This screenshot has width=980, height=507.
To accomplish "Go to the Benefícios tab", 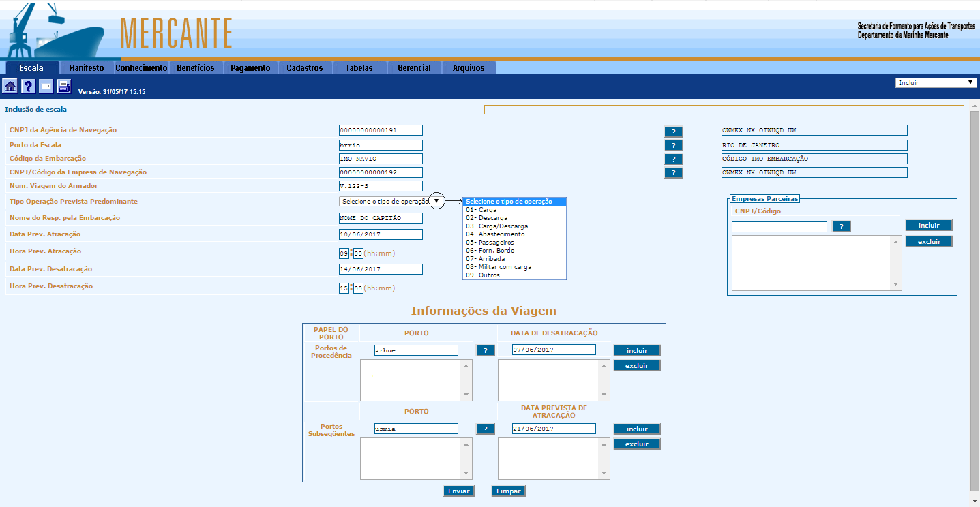I will click(196, 68).
